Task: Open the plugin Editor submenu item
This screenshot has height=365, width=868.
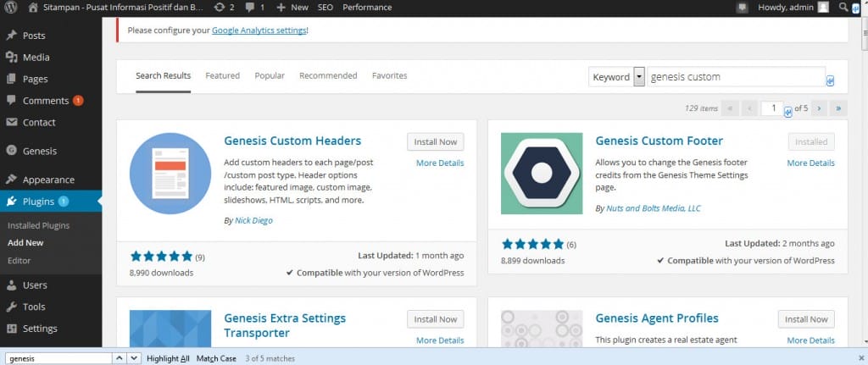Action: click(x=19, y=261)
